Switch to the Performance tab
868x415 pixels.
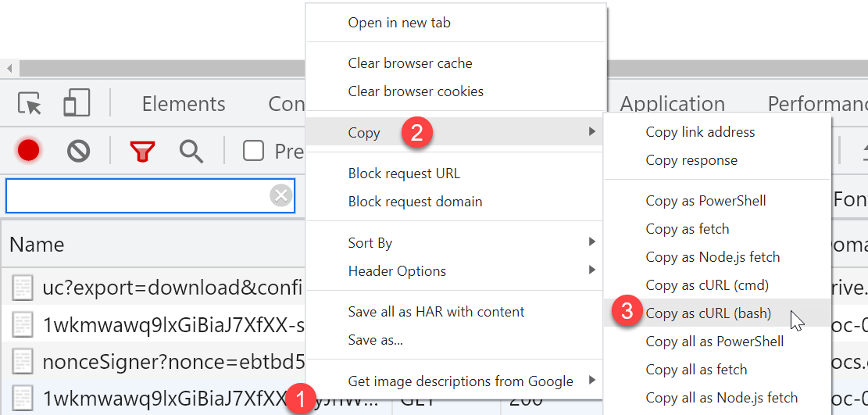coord(817,104)
